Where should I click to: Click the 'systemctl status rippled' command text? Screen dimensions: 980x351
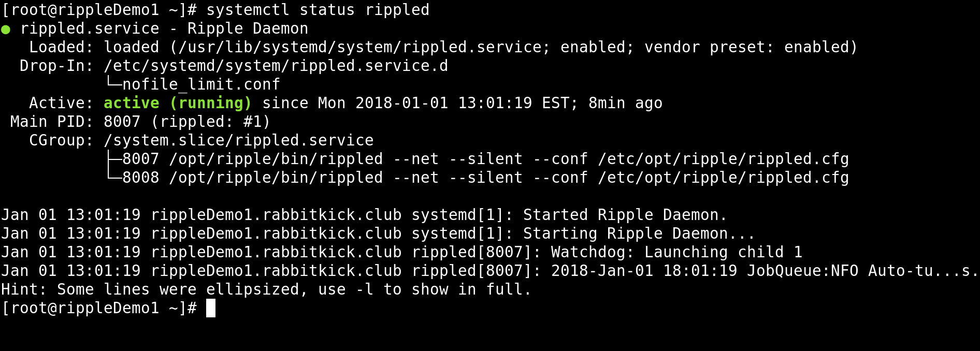point(318,10)
